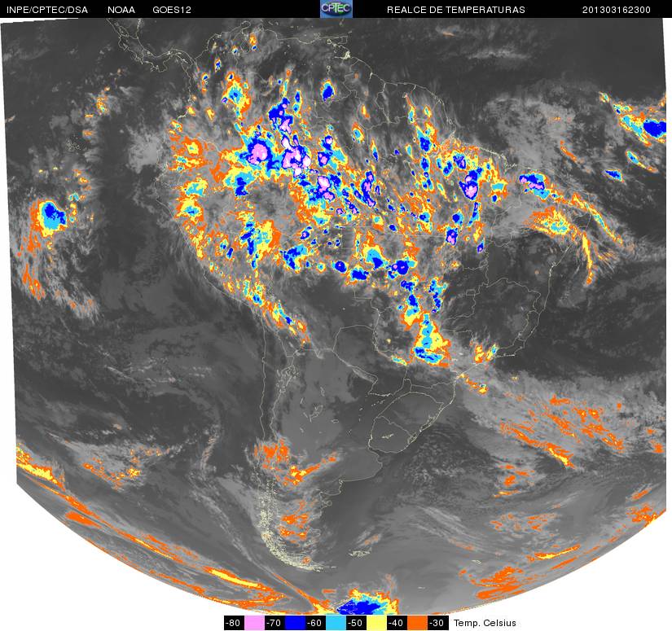The width and height of the screenshot is (672, 631).
Task: Click the -60 legend value
Action: pyautogui.click(x=315, y=622)
